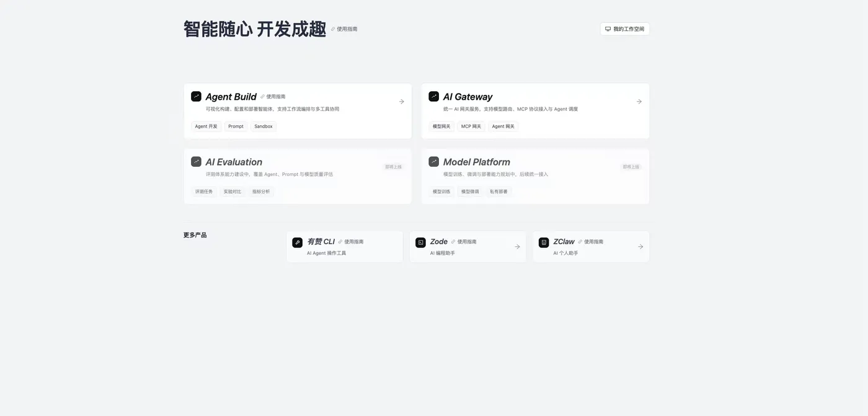Viewport: 868px width, 416px height.
Task: Click the 模型训练 tag
Action: point(441,192)
